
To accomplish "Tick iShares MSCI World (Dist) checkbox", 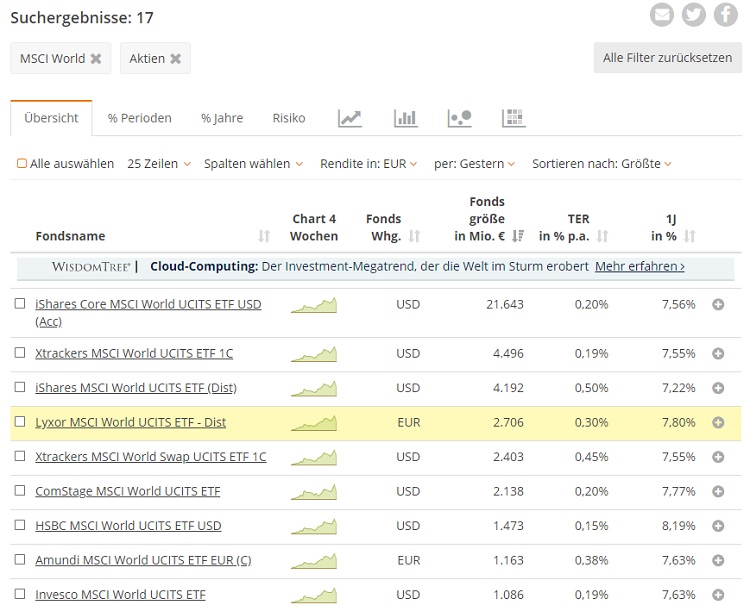I will (x=20, y=387).
